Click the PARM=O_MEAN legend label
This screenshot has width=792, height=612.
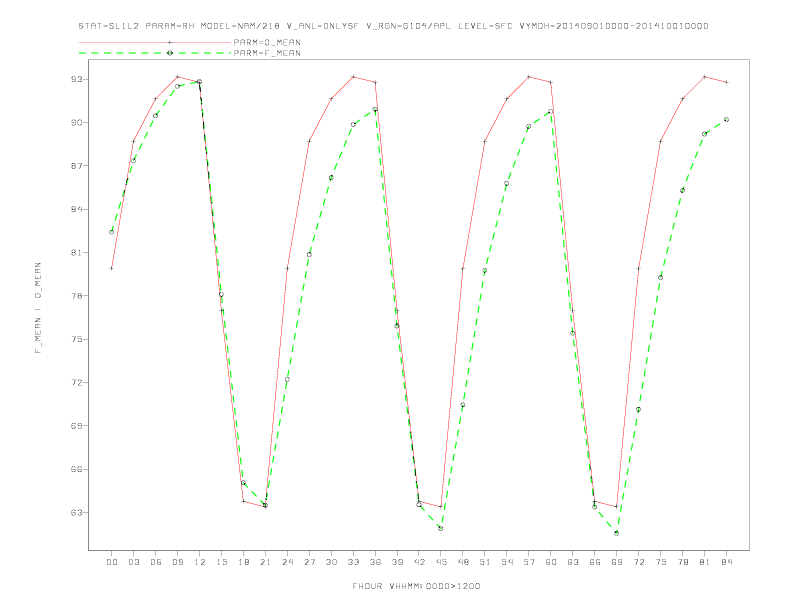coord(267,42)
